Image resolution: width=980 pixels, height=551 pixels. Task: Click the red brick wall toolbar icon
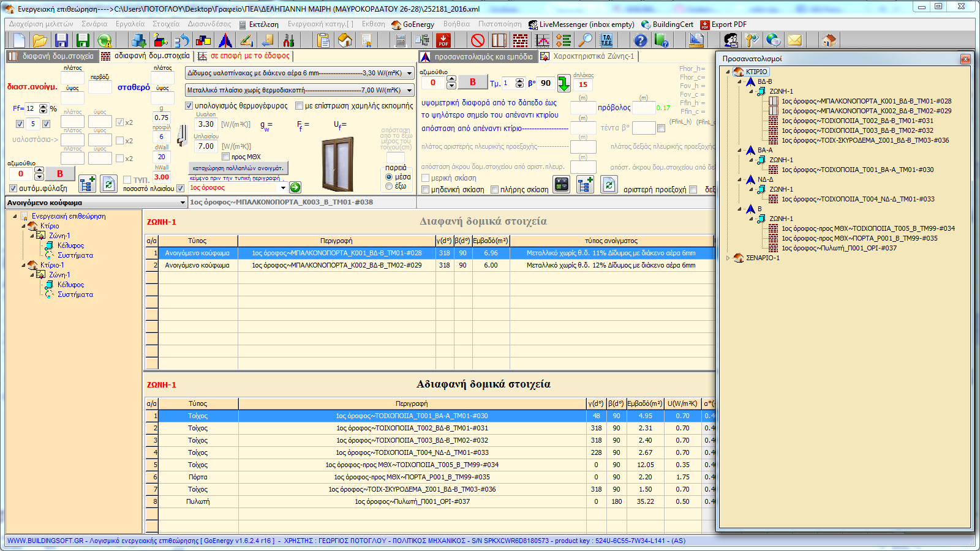520,40
